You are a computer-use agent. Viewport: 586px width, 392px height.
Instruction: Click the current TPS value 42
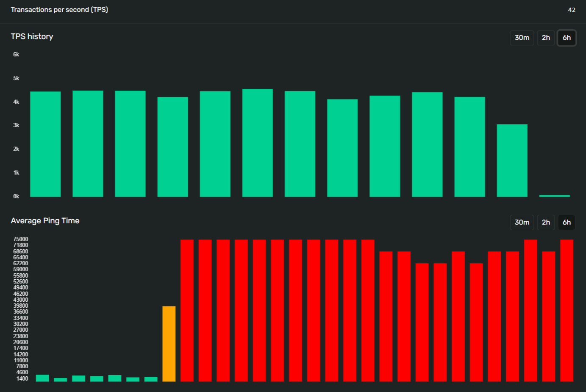(572, 10)
